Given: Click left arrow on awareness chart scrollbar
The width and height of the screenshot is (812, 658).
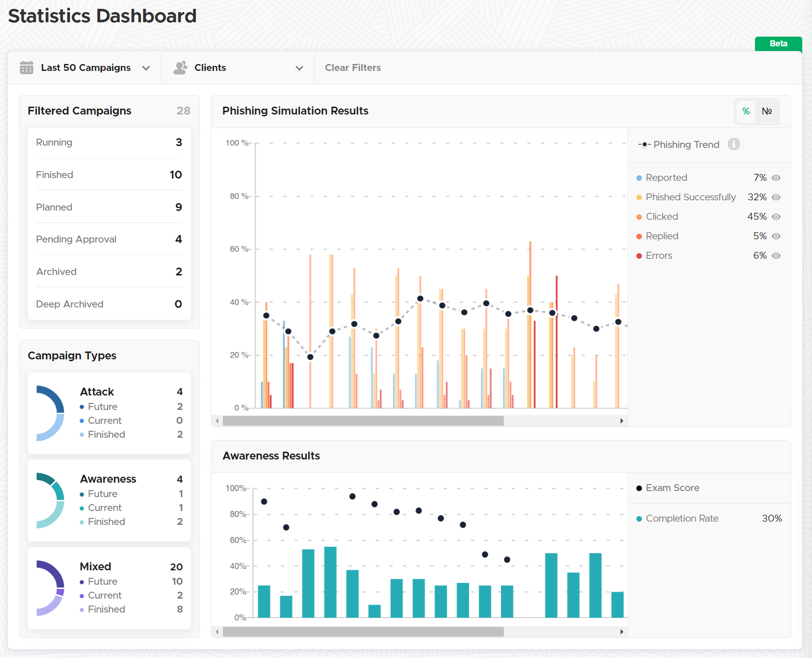Looking at the screenshot, I should point(217,632).
